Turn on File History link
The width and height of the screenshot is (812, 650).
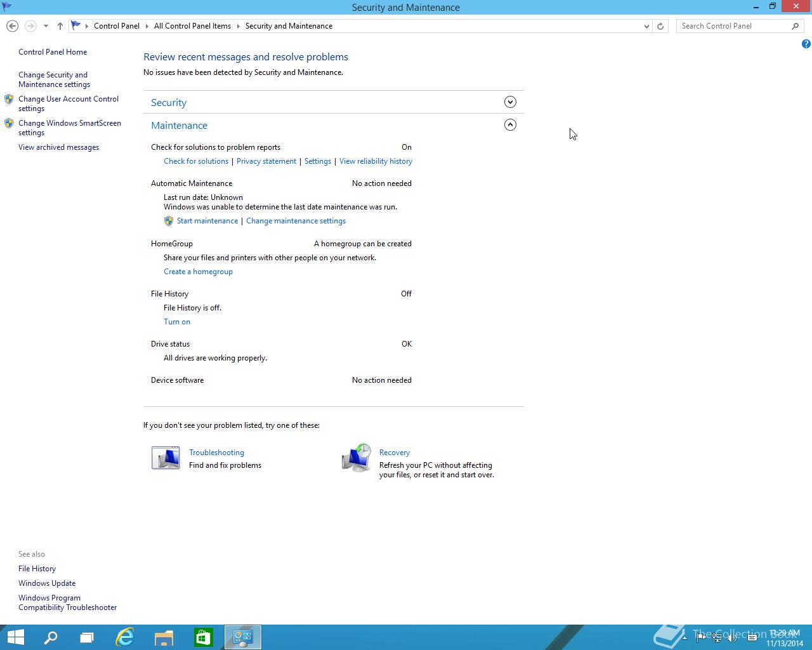pos(177,322)
